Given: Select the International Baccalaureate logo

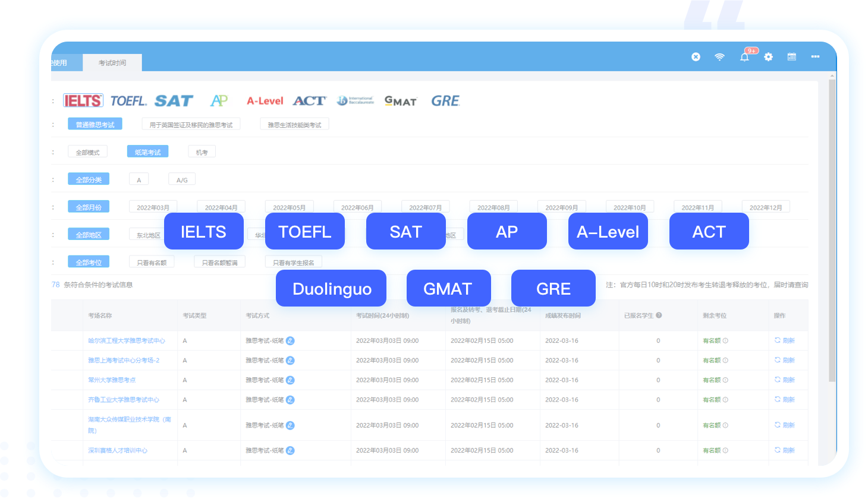Looking at the screenshot, I should click(356, 101).
